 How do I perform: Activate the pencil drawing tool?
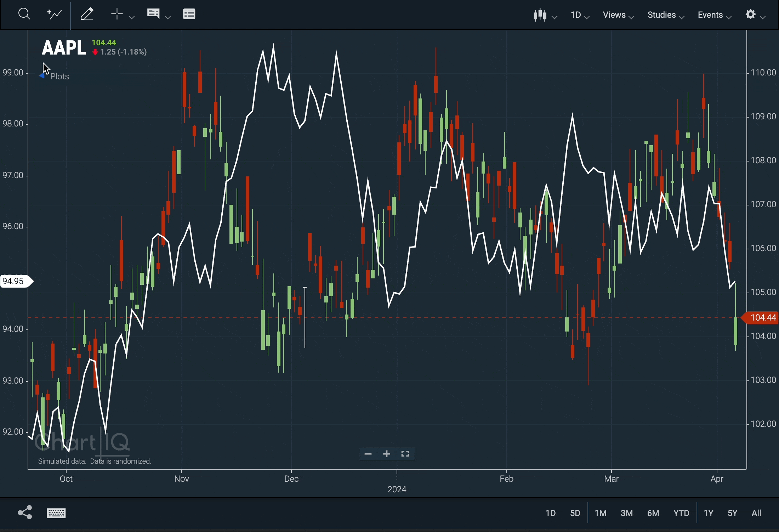click(x=87, y=14)
